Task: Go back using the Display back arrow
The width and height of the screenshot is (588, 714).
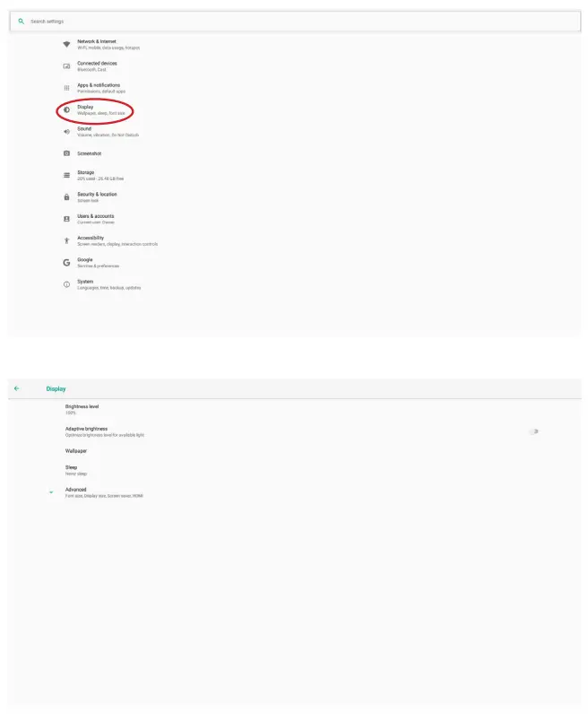Action: tap(16, 388)
